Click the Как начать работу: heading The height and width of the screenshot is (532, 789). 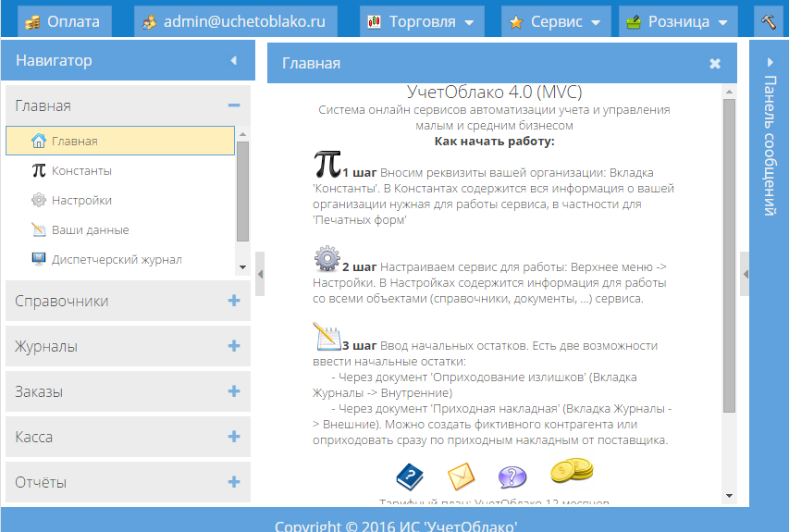494,141
